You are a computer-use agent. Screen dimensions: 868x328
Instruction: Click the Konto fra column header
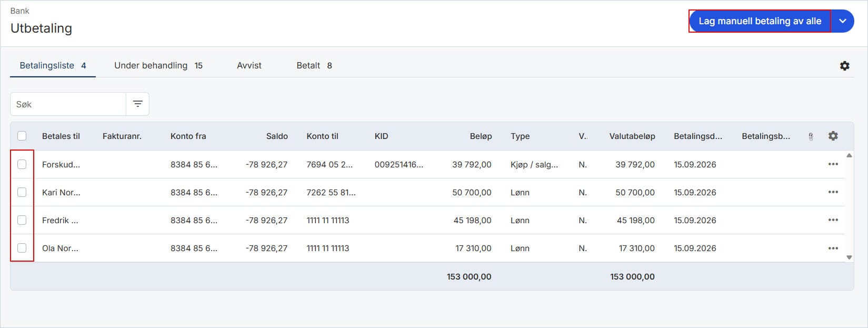point(188,136)
